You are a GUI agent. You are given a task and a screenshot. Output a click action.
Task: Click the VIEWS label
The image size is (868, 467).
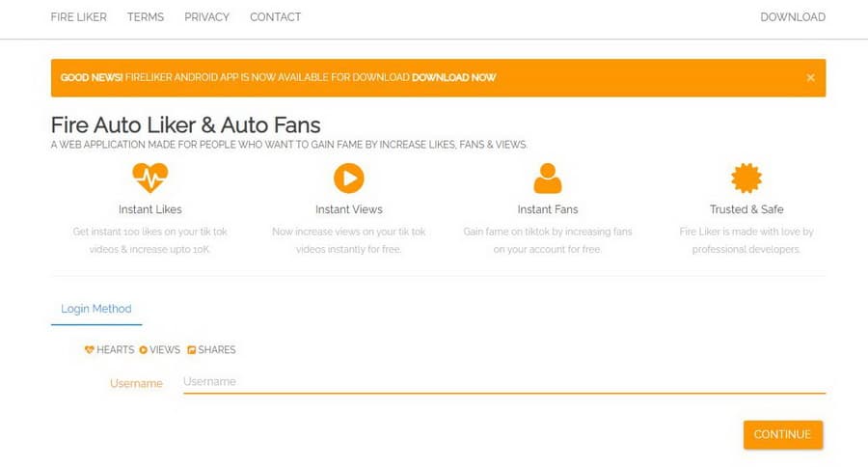pyautogui.click(x=164, y=349)
